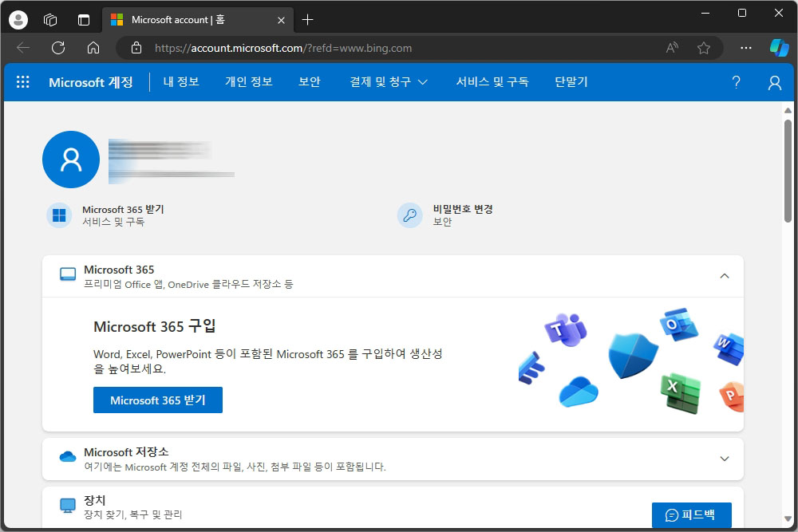This screenshot has height=532, width=798.
Task: Toggle the vertical tabs pane icon
Action: click(84, 20)
